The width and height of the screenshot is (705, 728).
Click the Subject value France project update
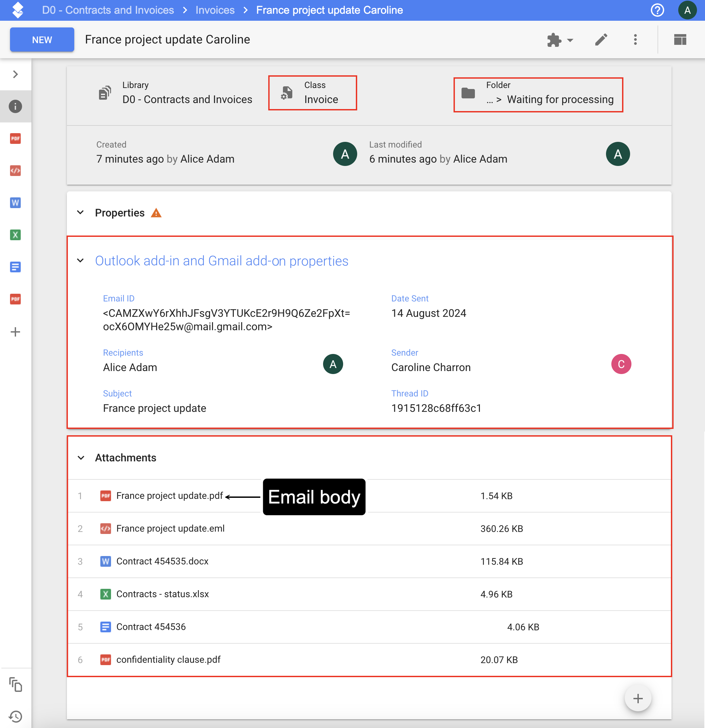click(155, 408)
